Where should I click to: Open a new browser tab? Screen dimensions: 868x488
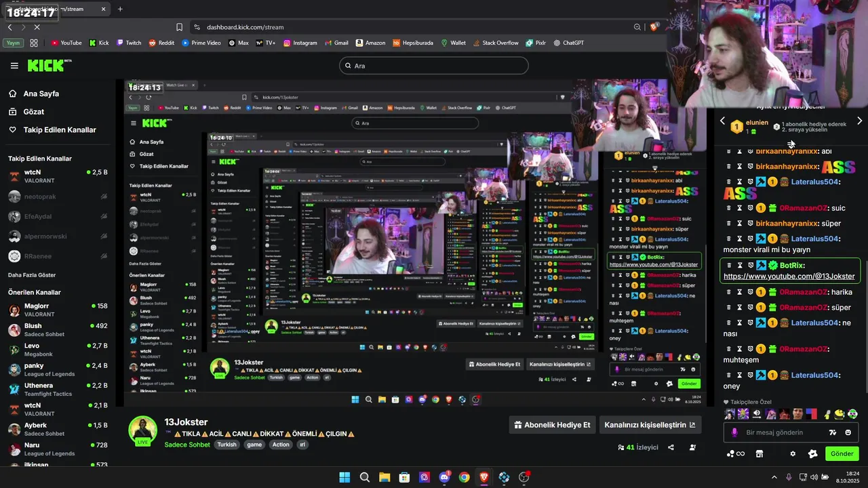120,9
